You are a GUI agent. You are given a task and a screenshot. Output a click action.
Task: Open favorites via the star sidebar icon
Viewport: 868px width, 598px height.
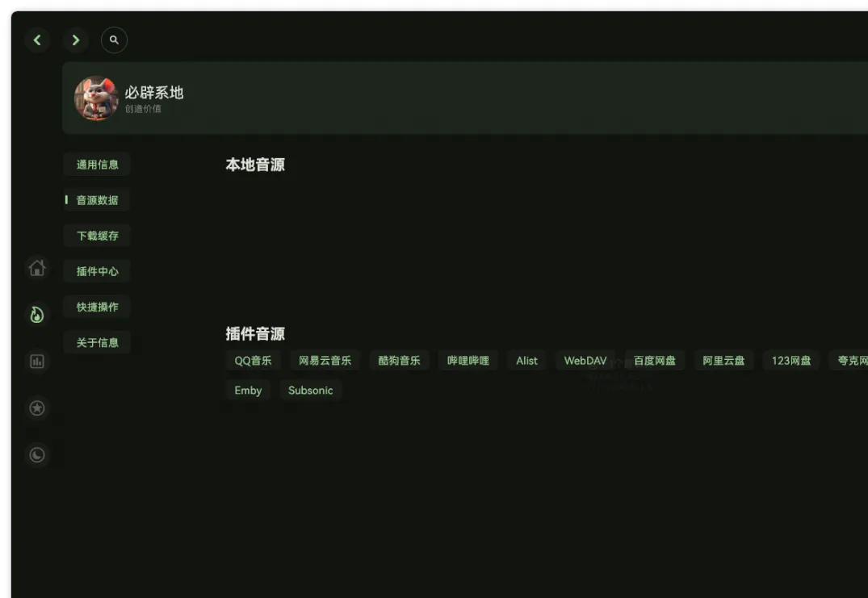pyautogui.click(x=37, y=408)
